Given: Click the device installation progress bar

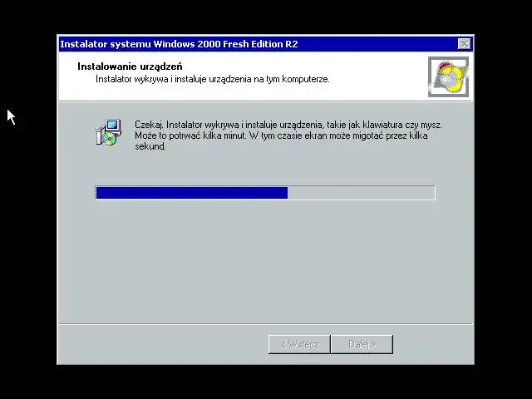Looking at the screenshot, I should (265, 193).
